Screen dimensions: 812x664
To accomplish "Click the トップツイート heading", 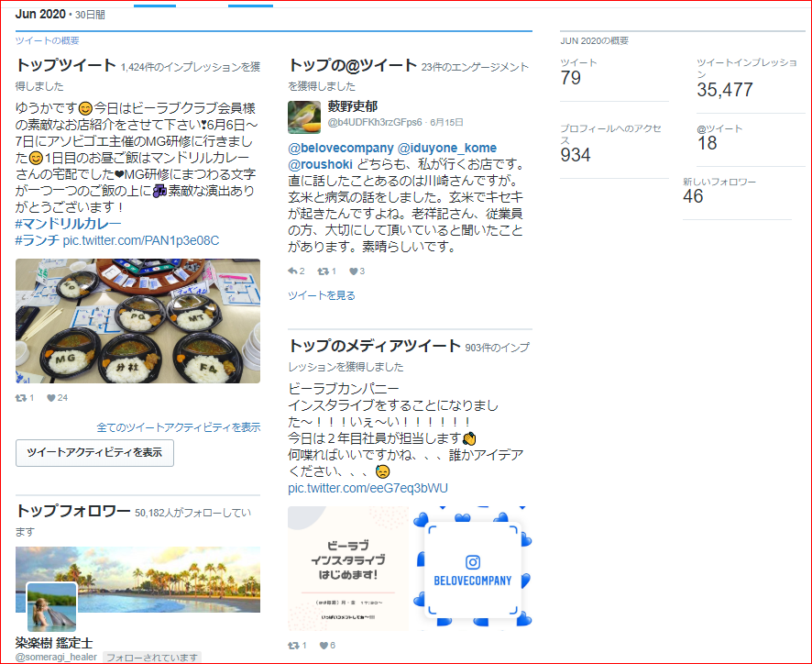I will (66, 65).
